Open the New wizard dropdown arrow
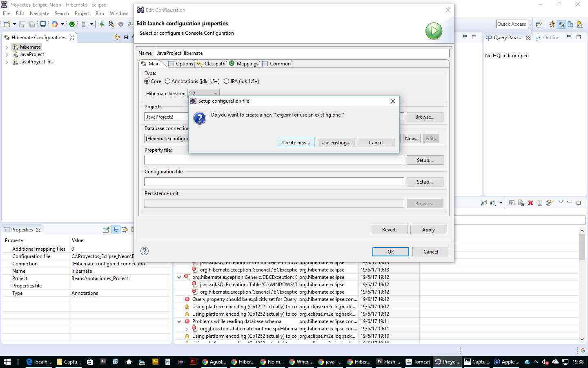The width and height of the screenshot is (588, 368). pos(14,24)
